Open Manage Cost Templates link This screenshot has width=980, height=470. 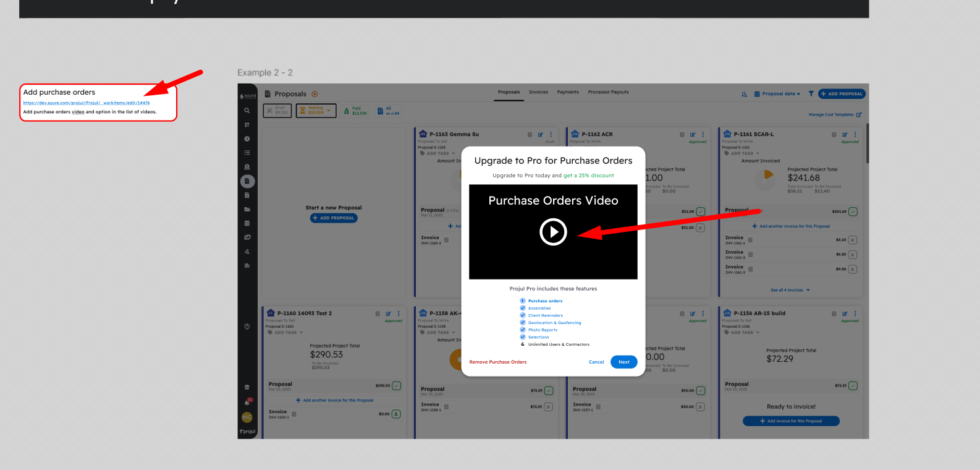tap(835, 114)
